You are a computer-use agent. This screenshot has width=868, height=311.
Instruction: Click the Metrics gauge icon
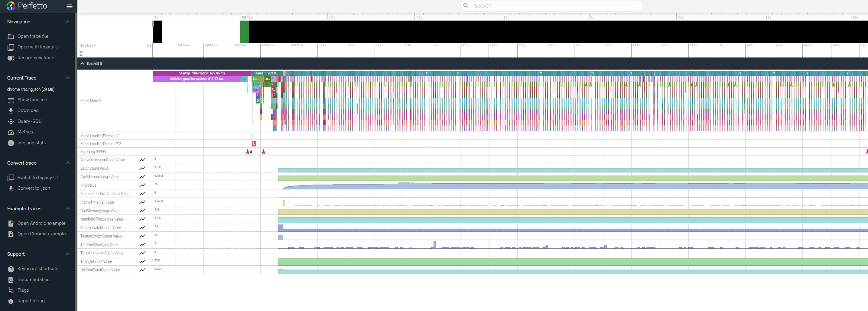pyautogui.click(x=11, y=132)
